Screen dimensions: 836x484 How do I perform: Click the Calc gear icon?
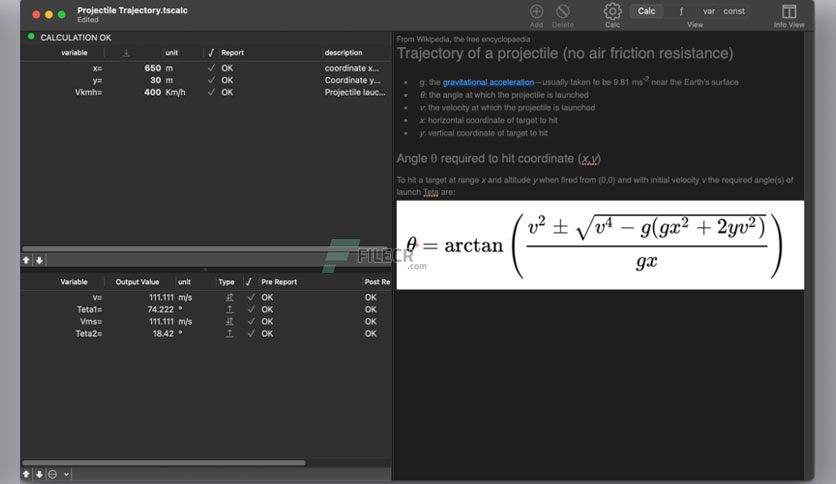612,11
